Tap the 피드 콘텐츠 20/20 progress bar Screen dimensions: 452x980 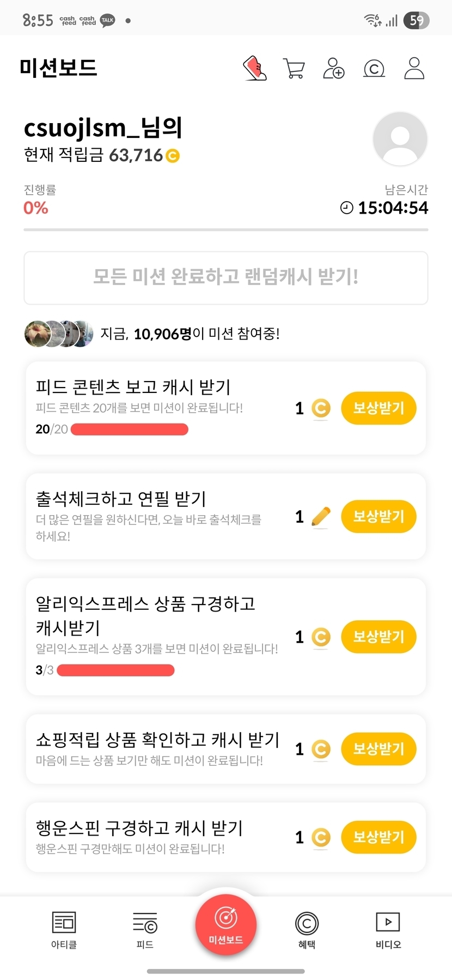[130, 429]
